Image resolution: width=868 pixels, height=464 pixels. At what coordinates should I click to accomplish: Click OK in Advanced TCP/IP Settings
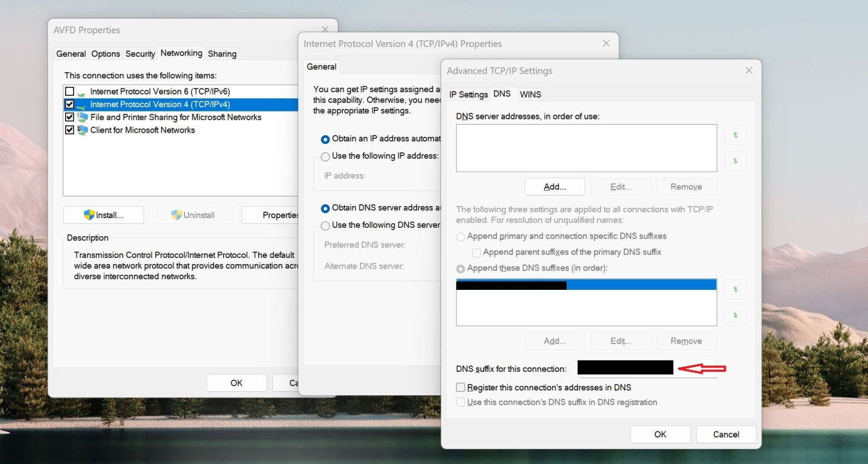(x=660, y=434)
